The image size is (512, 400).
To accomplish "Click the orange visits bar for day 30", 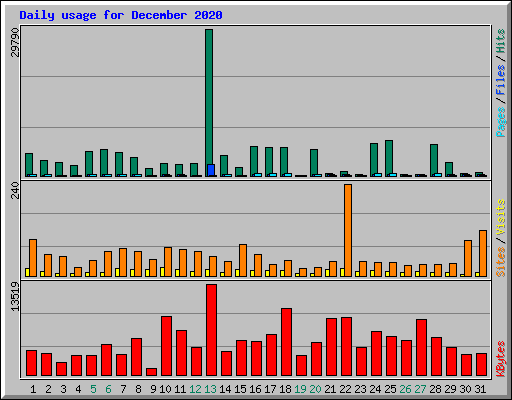I will [468, 258].
